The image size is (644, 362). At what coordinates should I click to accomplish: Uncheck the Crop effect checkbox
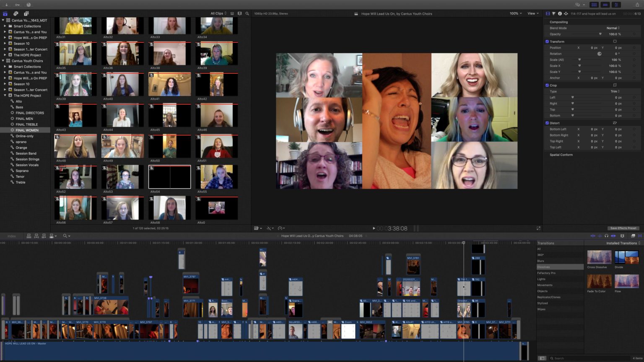click(x=547, y=85)
